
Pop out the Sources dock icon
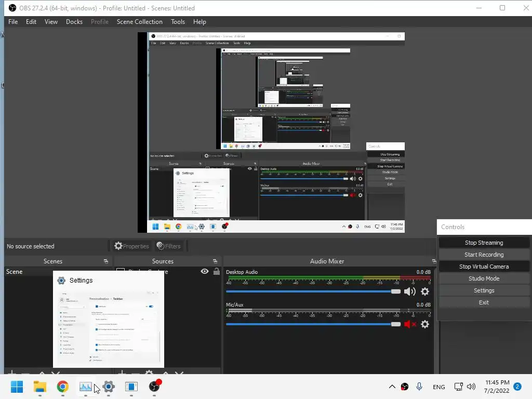215,261
